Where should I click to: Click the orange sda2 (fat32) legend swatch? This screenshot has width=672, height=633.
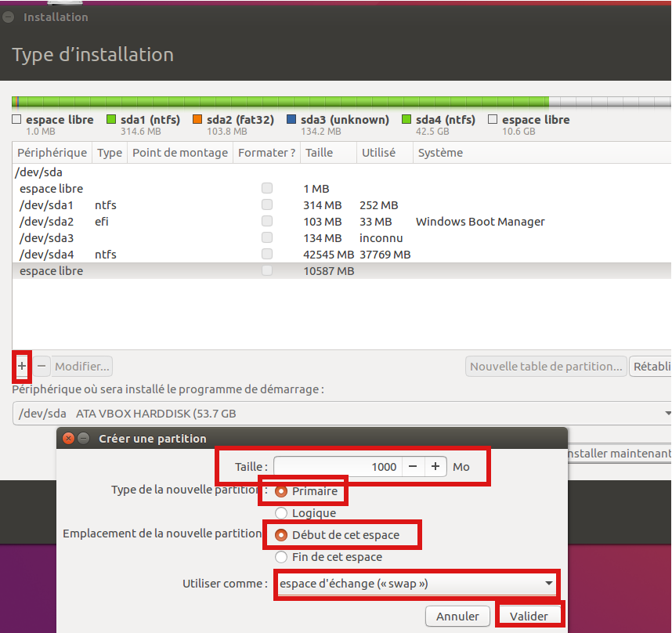[198, 120]
